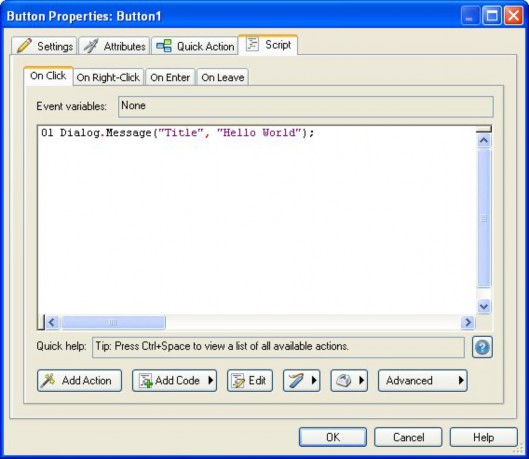Switch to the Settings tab
This screenshot has height=459, width=529.
click(45, 46)
